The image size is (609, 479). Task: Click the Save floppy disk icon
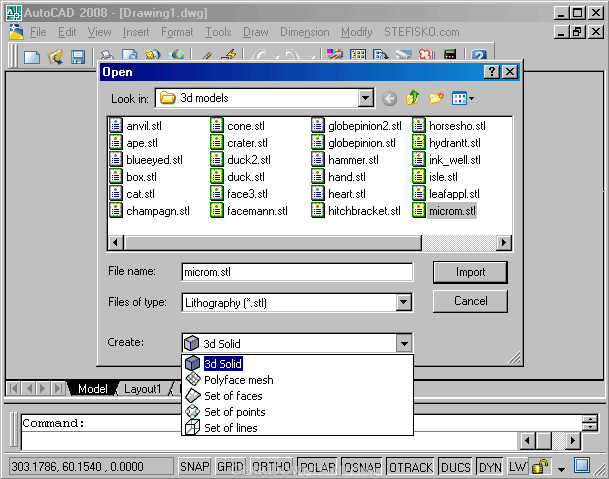78,57
